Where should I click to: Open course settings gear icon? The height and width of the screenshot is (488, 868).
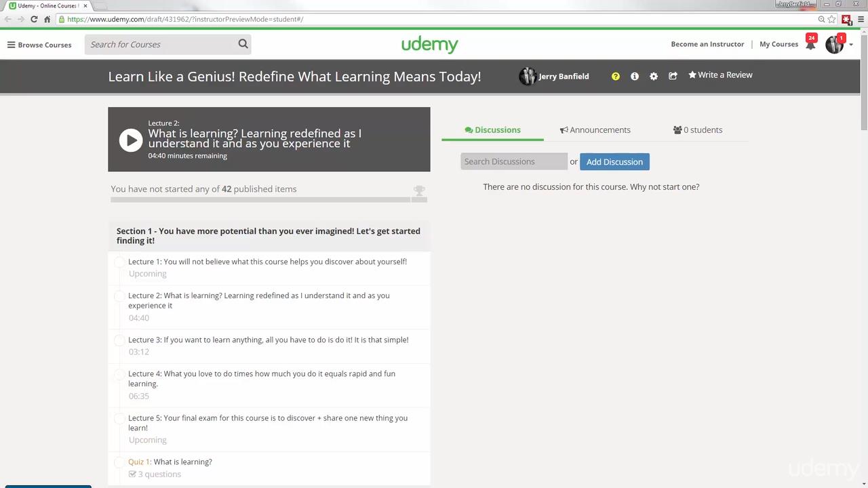coord(654,77)
